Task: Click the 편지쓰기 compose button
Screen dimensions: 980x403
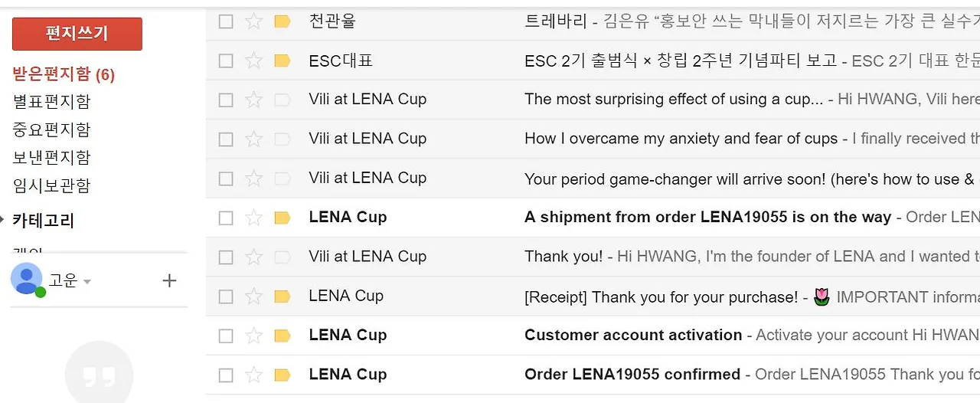Action: click(77, 34)
